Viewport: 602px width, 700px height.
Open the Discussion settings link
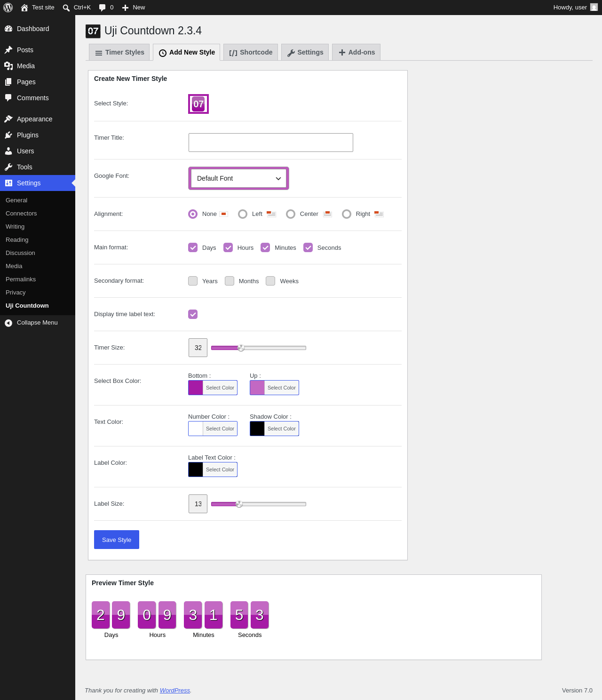20,253
